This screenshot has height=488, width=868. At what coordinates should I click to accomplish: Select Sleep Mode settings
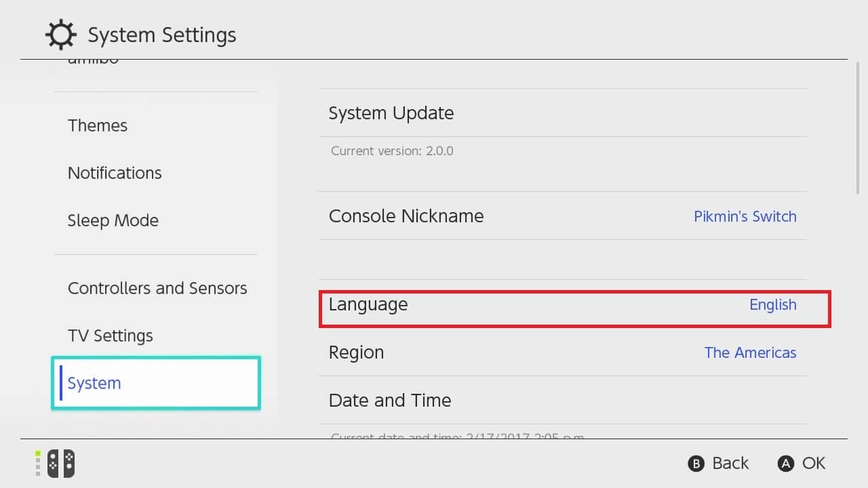tap(113, 220)
